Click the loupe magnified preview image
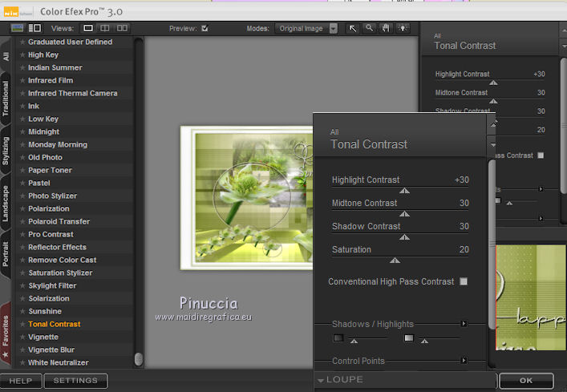567x392 pixels. click(531, 297)
